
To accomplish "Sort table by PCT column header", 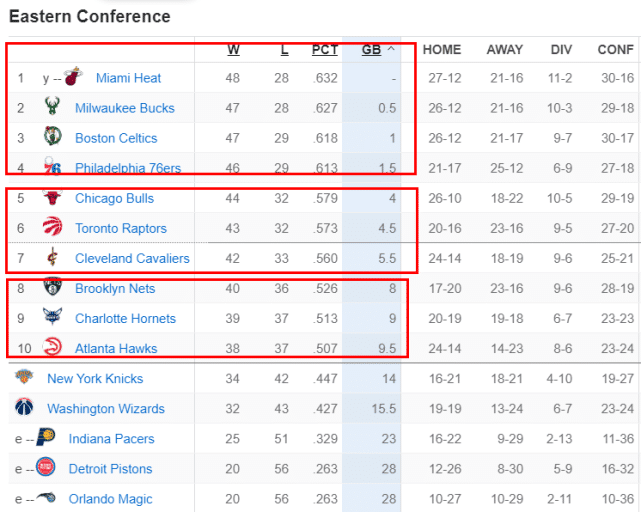I will pos(325,49).
